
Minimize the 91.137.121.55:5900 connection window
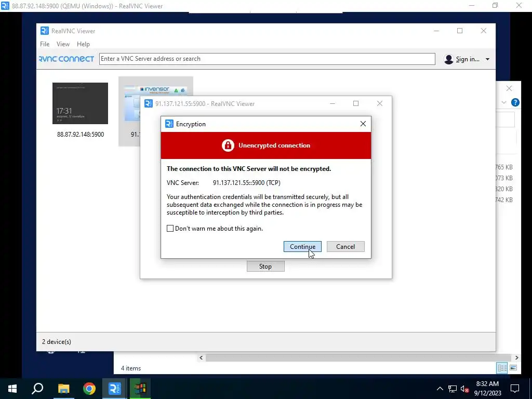(x=332, y=103)
